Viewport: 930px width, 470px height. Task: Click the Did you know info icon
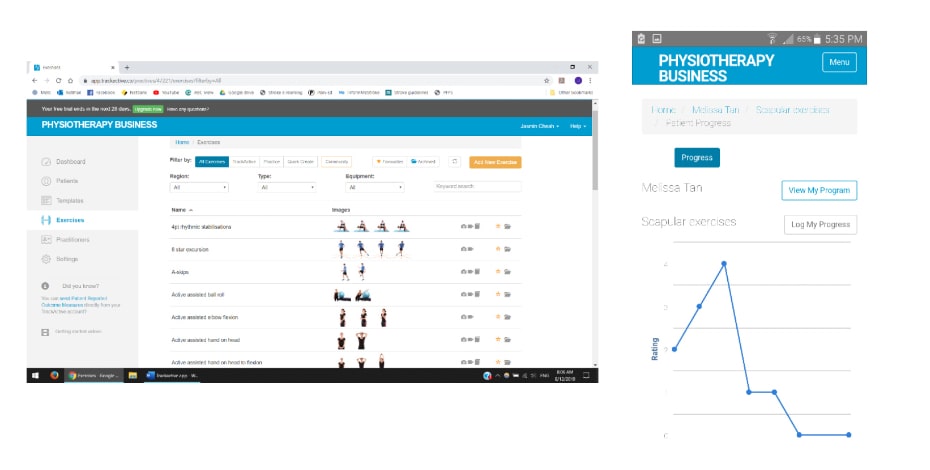tap(45, 285)
